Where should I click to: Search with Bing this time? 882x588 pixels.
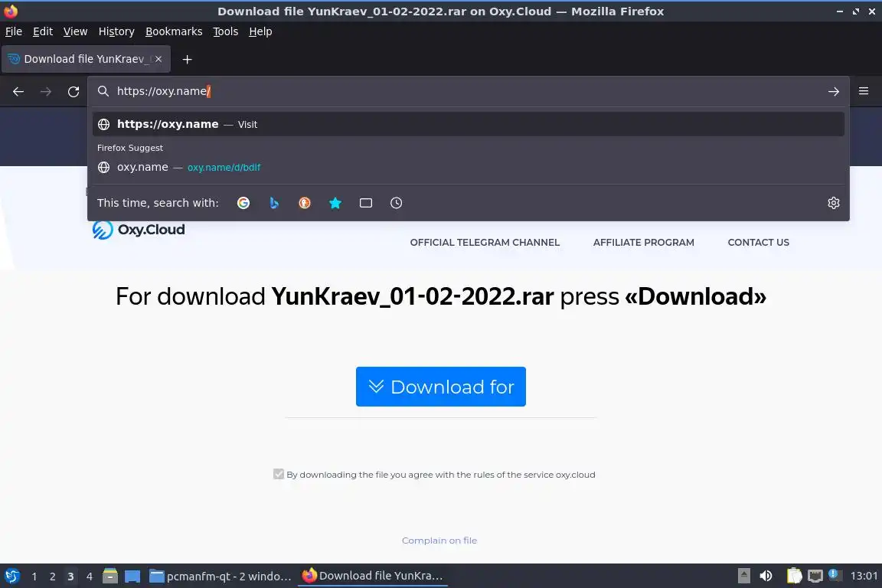[274, 203]
